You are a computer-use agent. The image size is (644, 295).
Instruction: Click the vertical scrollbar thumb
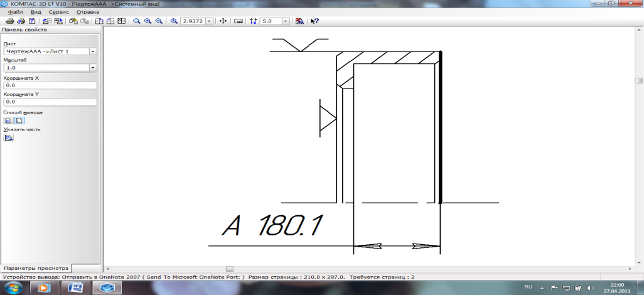[638, 80]
